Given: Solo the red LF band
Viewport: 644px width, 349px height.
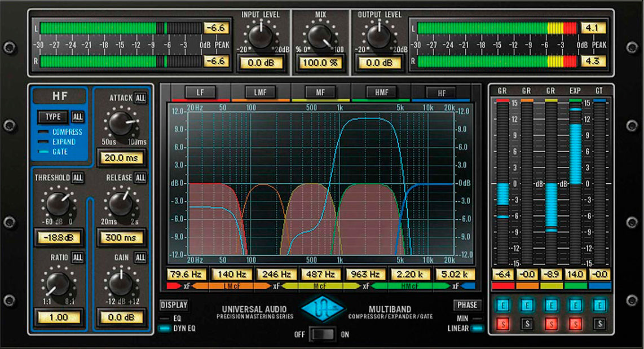Looking at the screenshot, I should tap(501, 324).
